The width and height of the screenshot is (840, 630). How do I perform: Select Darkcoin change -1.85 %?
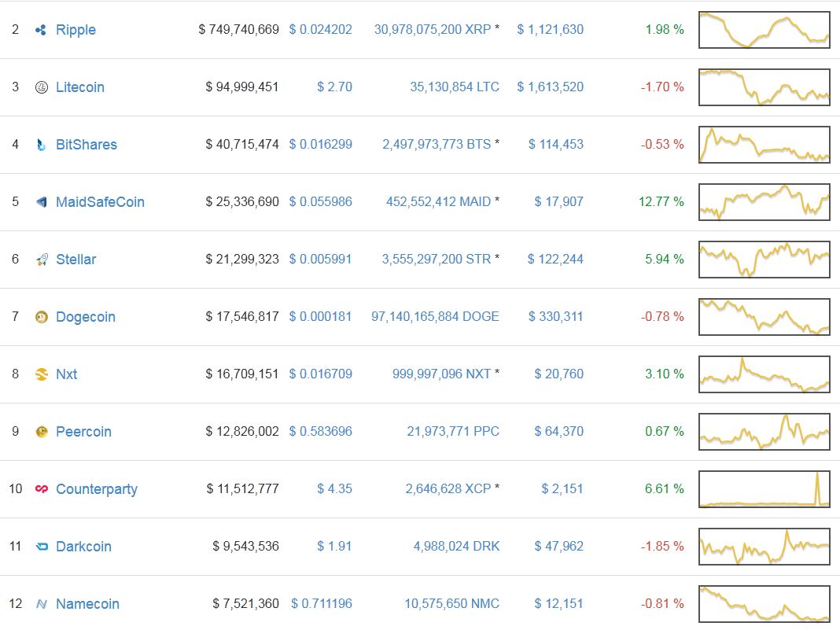point(662,546)
